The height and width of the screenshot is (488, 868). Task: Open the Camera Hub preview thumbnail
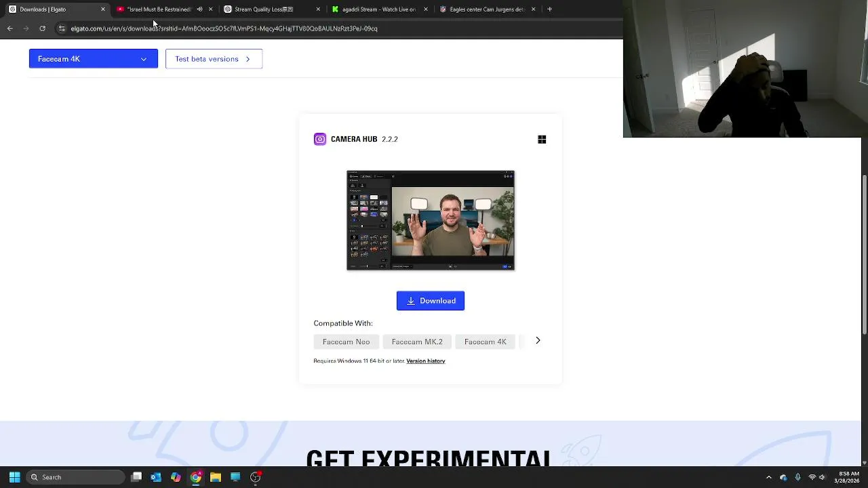point(431,220)
